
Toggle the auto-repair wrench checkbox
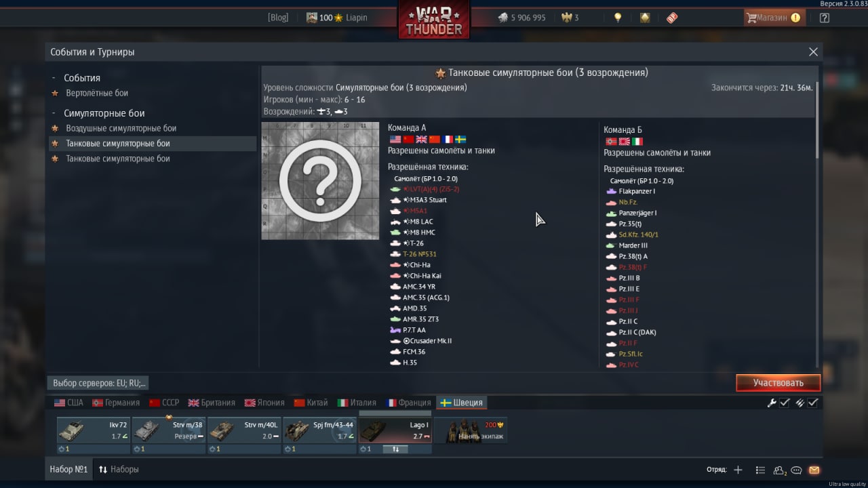tap(785, 403)
